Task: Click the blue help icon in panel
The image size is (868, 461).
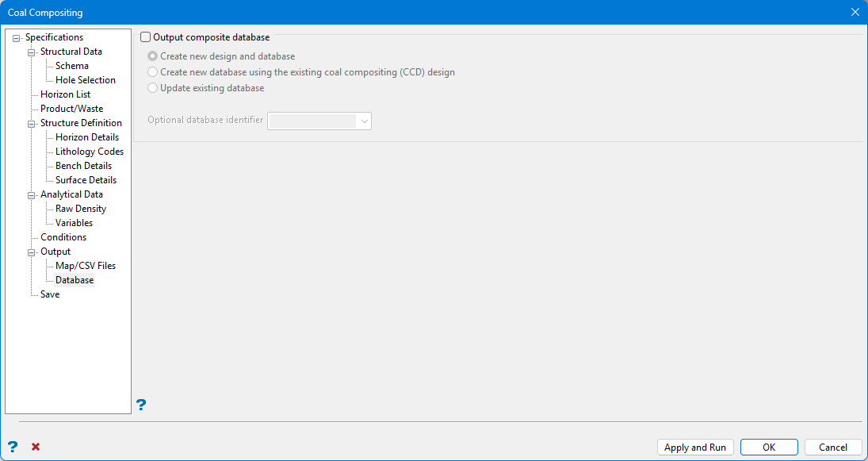Action: [x=141, y=405]
